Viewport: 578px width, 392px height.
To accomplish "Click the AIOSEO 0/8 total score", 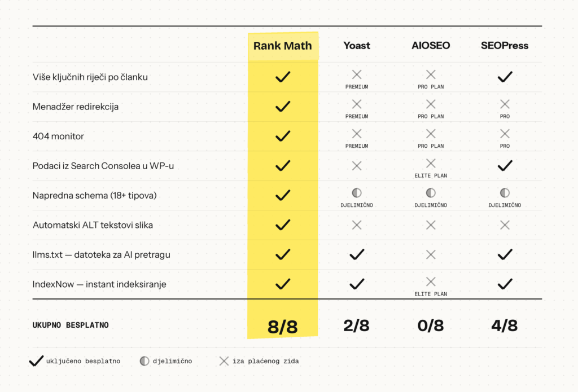I will click(x=431, y=325).
